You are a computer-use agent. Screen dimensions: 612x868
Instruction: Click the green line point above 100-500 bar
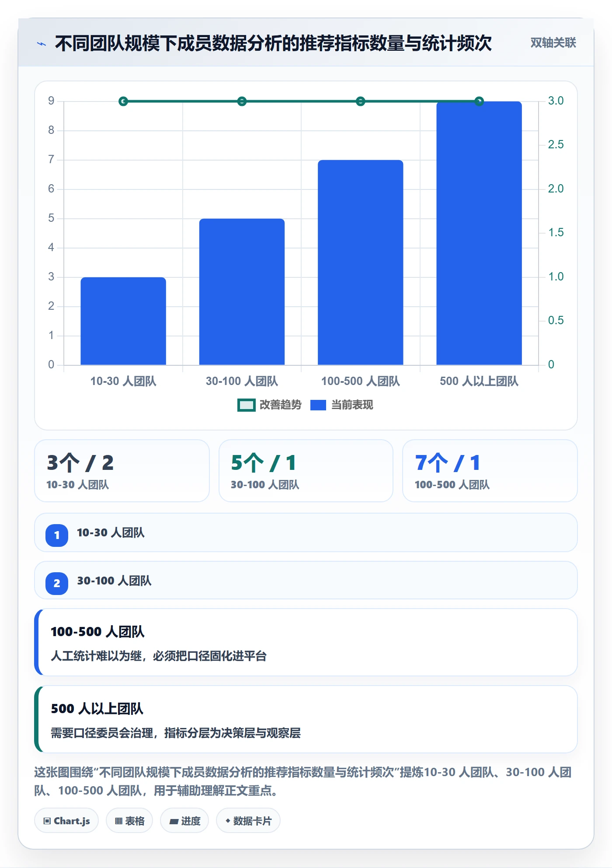pyautogui.click(x=361, y=101)
